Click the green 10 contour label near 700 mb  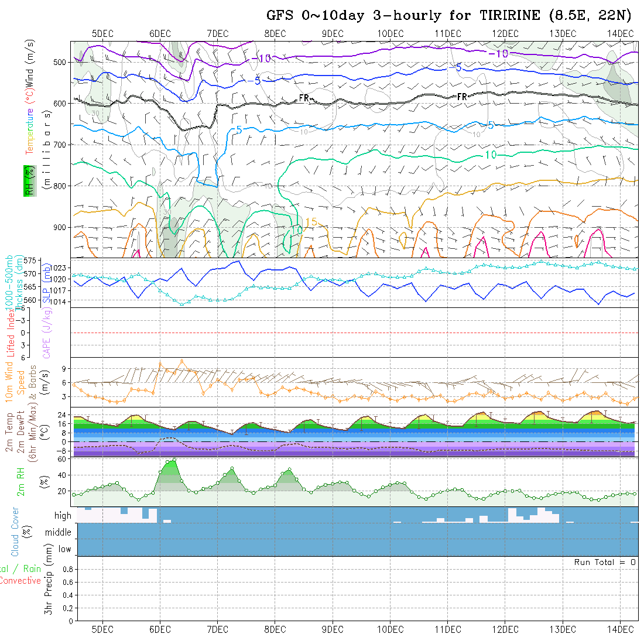[x=491, y=155]
